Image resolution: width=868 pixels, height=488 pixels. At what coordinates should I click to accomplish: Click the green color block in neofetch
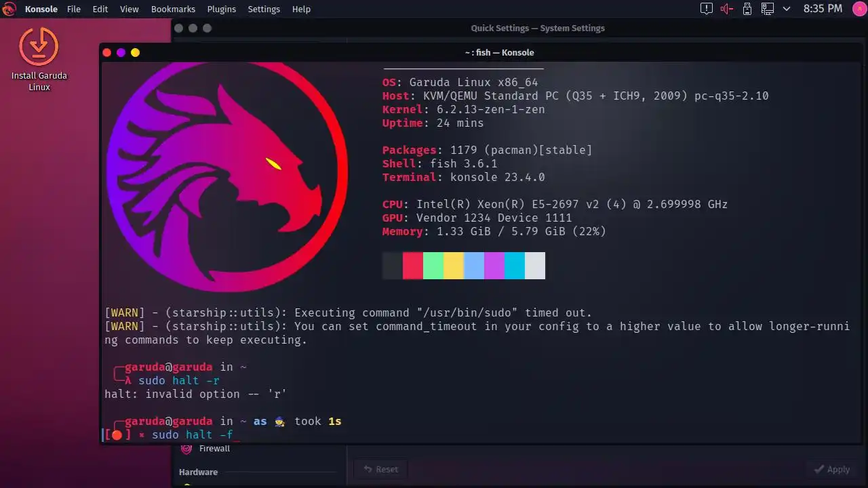click(433, 266)
